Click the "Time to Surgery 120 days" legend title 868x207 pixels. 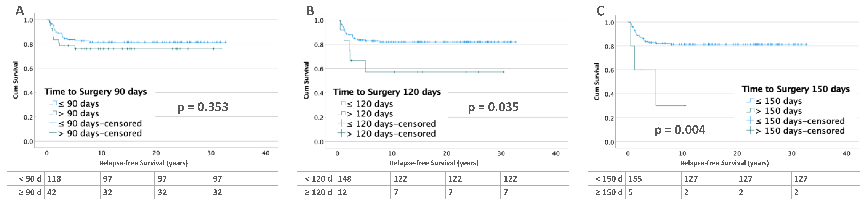(387, 92)
